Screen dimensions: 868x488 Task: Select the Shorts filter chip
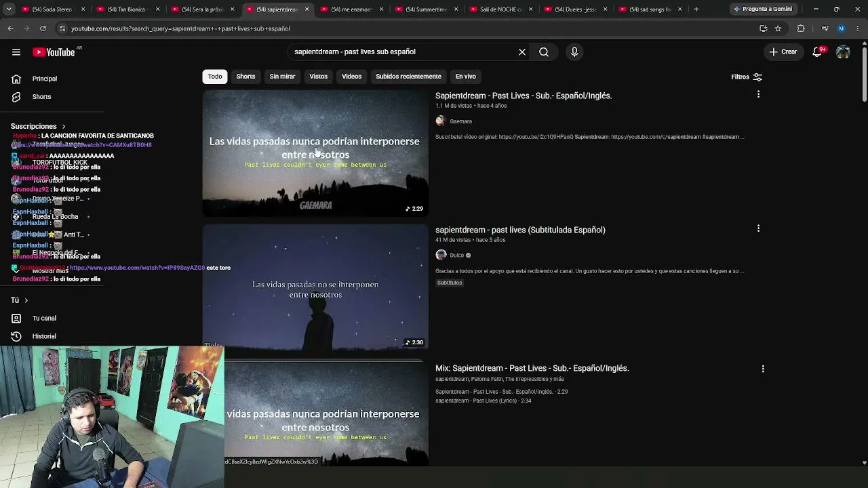245,77
